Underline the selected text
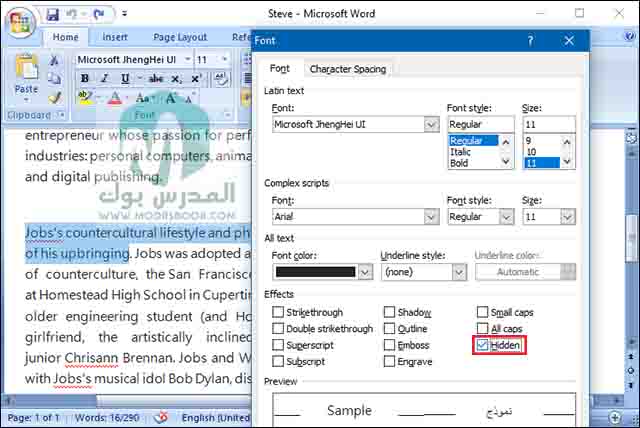 coord(125,78)
